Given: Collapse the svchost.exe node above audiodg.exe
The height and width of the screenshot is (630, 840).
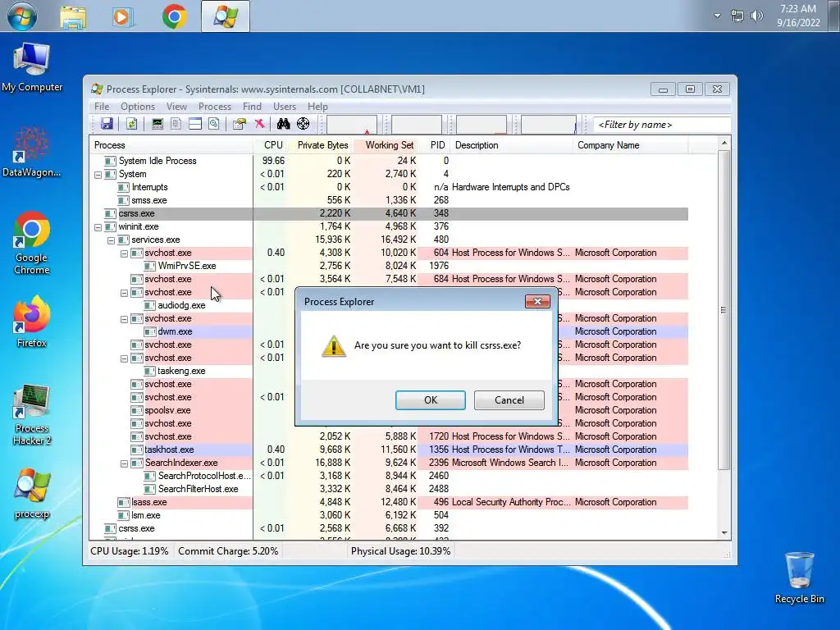Looking at the screenshot, I should pyautogui.click(x=125, y=293).
